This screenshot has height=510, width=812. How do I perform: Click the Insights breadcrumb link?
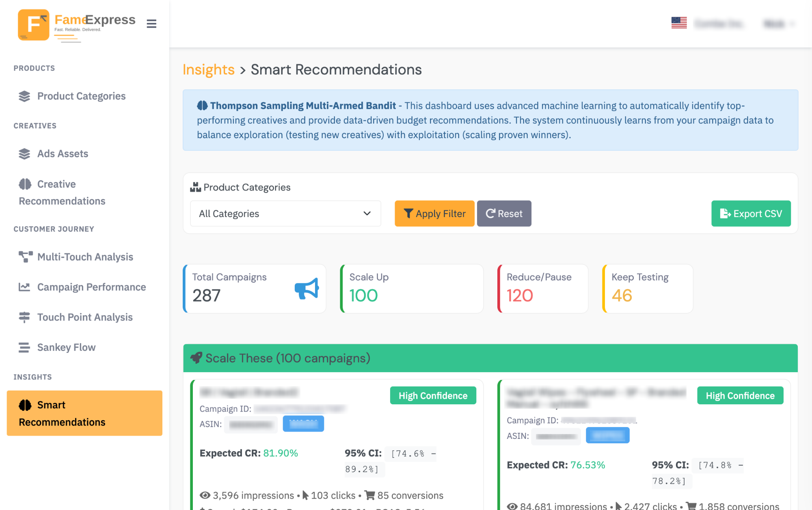(208, 69)
